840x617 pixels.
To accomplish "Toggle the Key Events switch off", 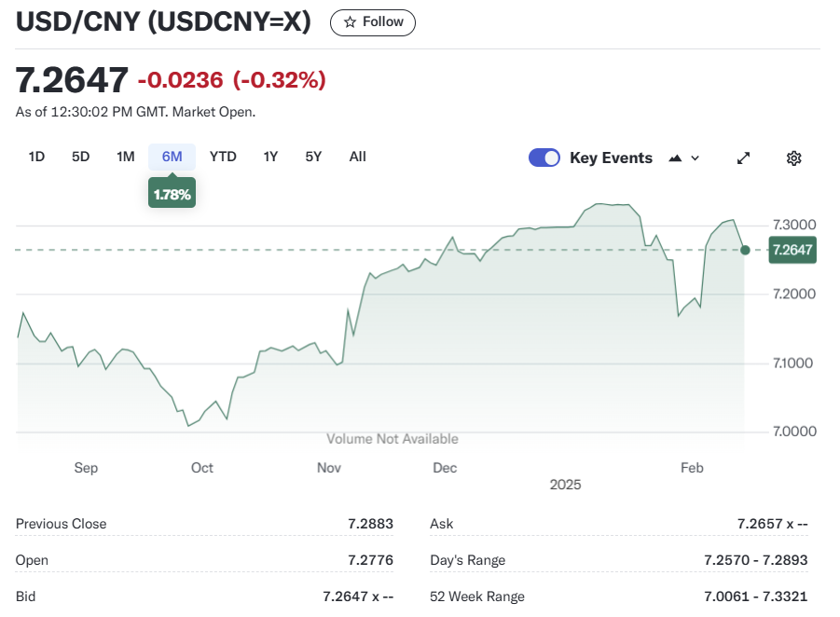I will (x=544, y=158).
